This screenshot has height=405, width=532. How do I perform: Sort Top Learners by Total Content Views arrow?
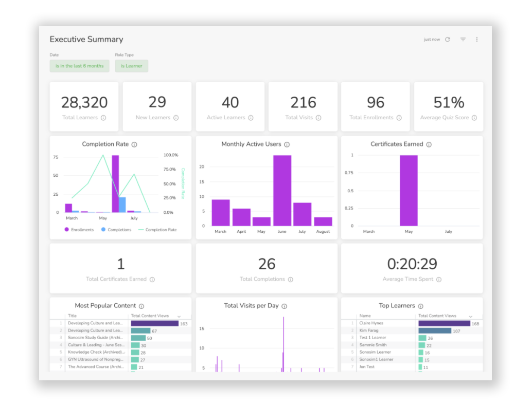pyautogui.click(x=471, y=316)
